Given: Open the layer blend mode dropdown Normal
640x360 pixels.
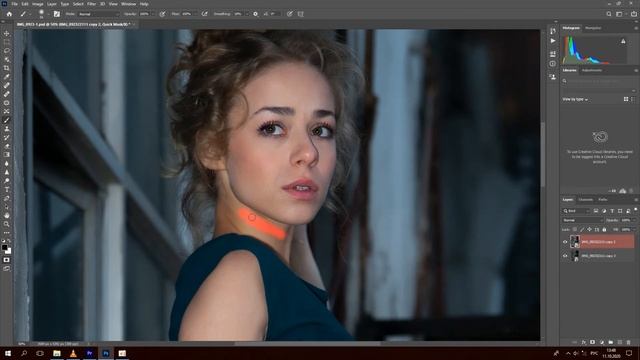Looking at the screenshot, I should click(582, 220).
